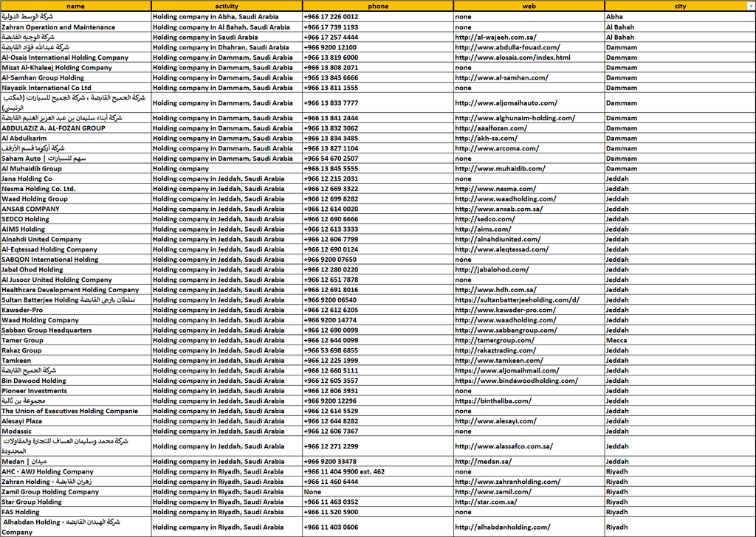Visit the http://alnahdiunited.com/ link
The width and height of the screenshot is (756, 537).
pos(498,239)
